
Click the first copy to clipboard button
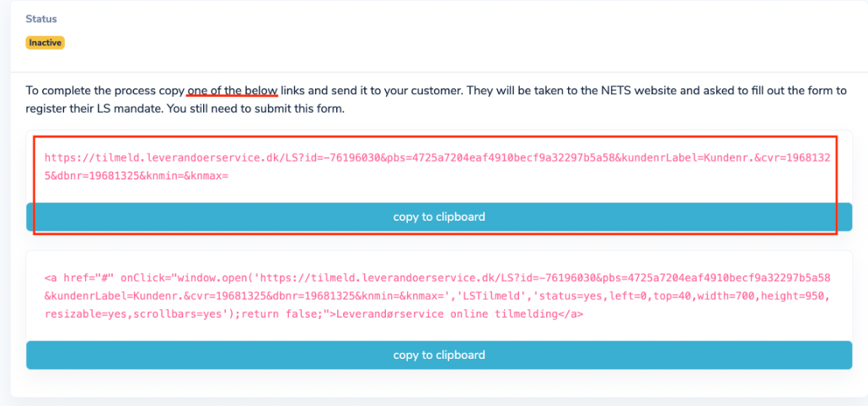pos(439,216)
